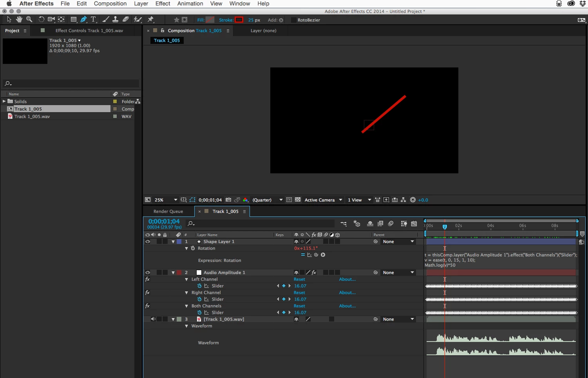588x378 pixels.
Task: Select the Pan Behind anchor point tool
Action: click(x=62, y=19)
